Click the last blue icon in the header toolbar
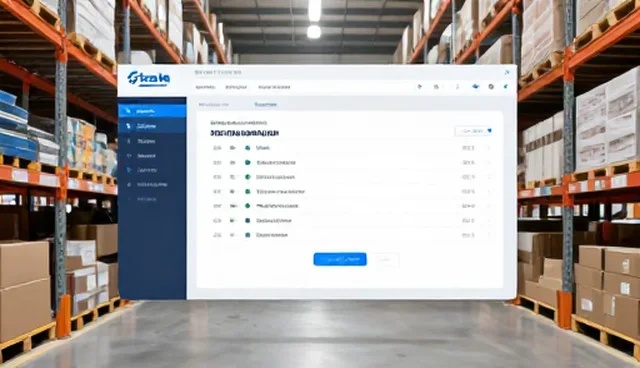Viewport: 640px width, 368px height. point(506,86)
